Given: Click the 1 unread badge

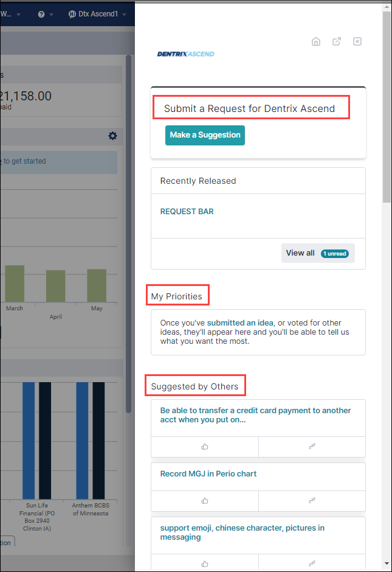Looking at the screenshot, I should tap(335, 254).
